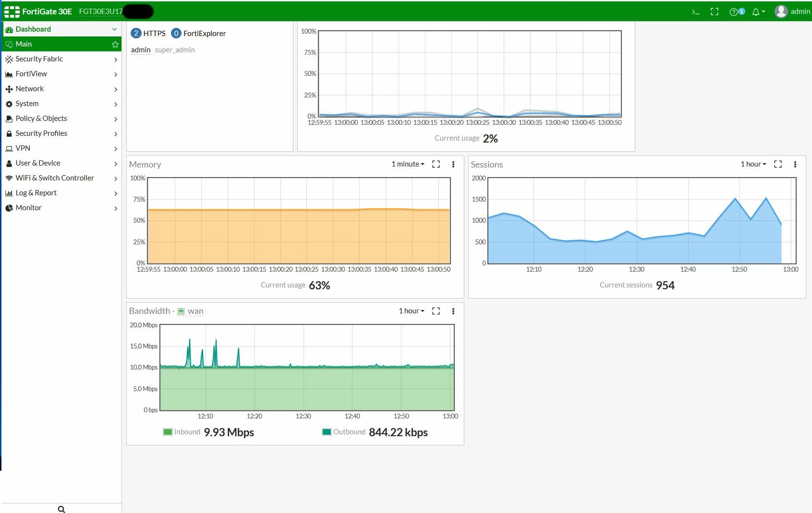Click the Inbound legend color swatch
This screenshot has width=812, height=513.
coord(168,432)
